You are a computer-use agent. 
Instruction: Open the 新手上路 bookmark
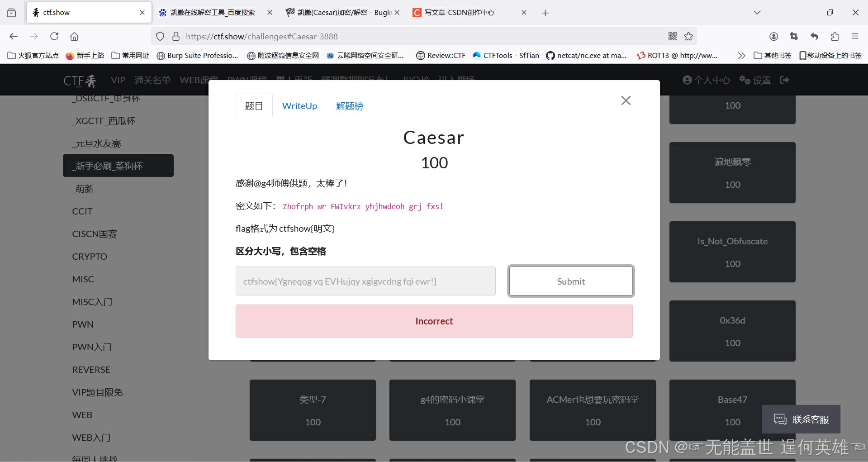(x=85, y=55)
